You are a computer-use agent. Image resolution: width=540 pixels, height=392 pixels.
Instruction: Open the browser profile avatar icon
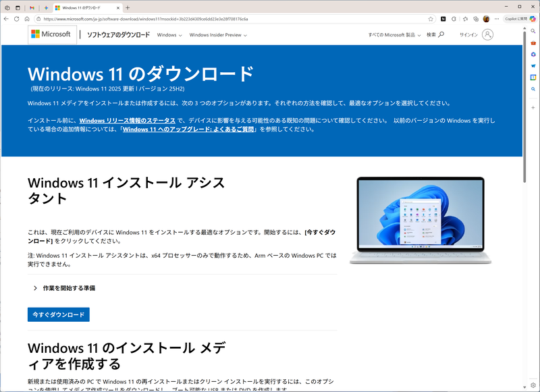pyautogui.click(x=486, y=18)
